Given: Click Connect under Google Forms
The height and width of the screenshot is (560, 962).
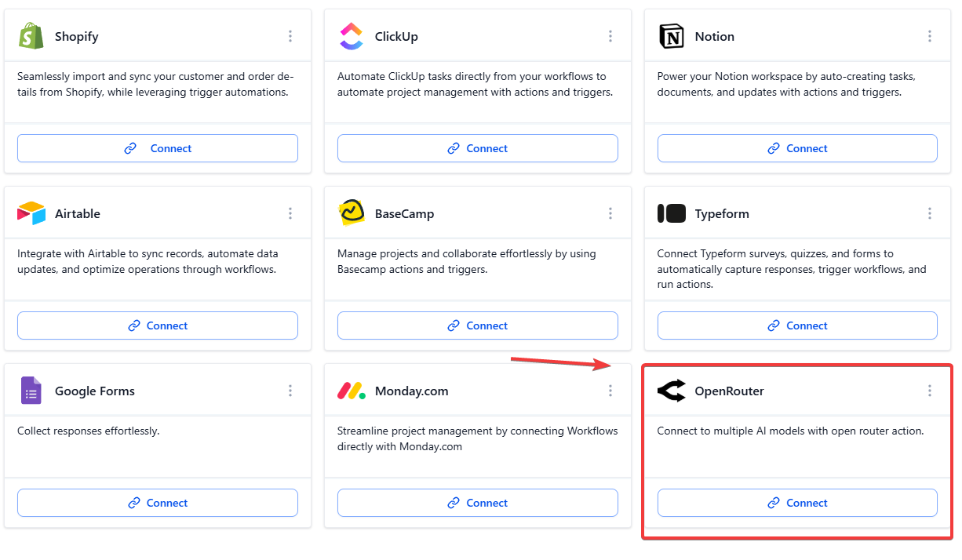Looking at the screenshot, I should click(x=158, y=503).
